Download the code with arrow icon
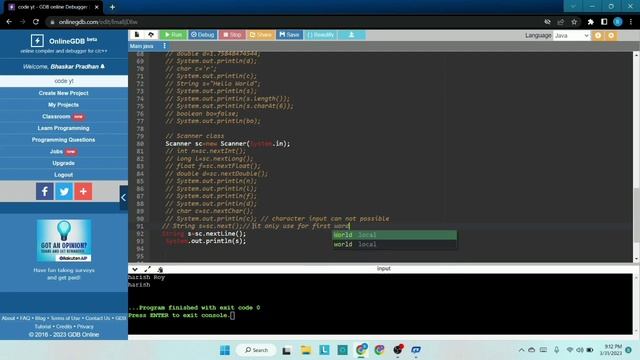640x360 pixels. pos(351,35)
